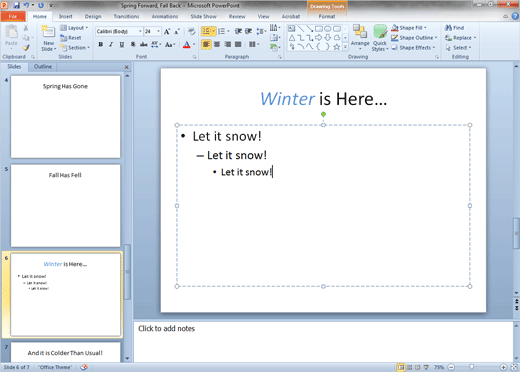Click the Paste button

pos(11,36)
